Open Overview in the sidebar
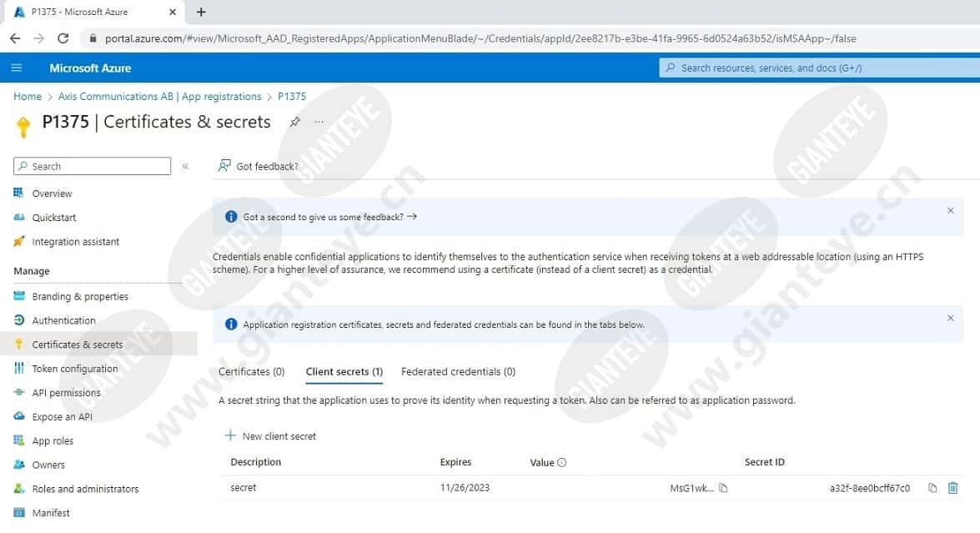Image resolution: width=980 pixels, height=533 pixels. (x=52, y=193)
